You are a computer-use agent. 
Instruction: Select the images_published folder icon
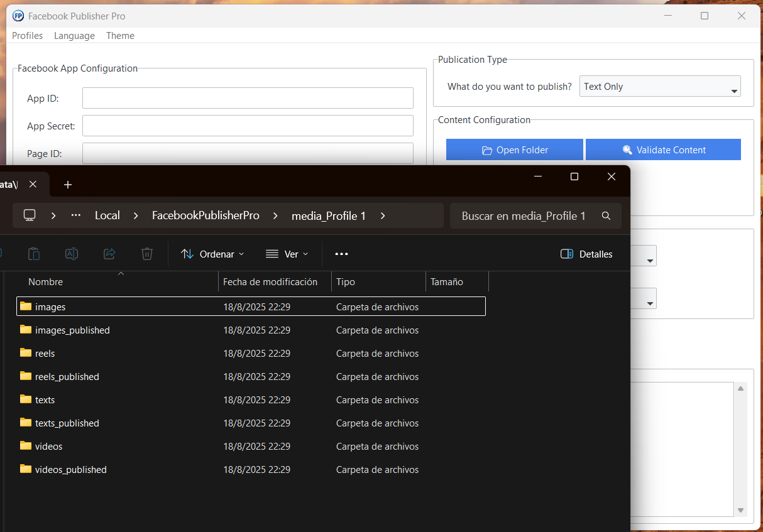tap(26, 330)
